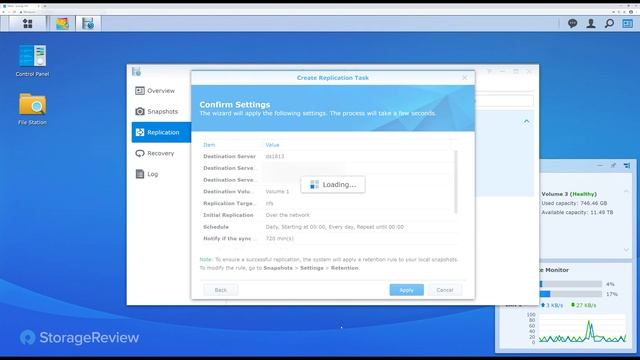
Task: Select the Destination Server row
Action: pos(327,156)
